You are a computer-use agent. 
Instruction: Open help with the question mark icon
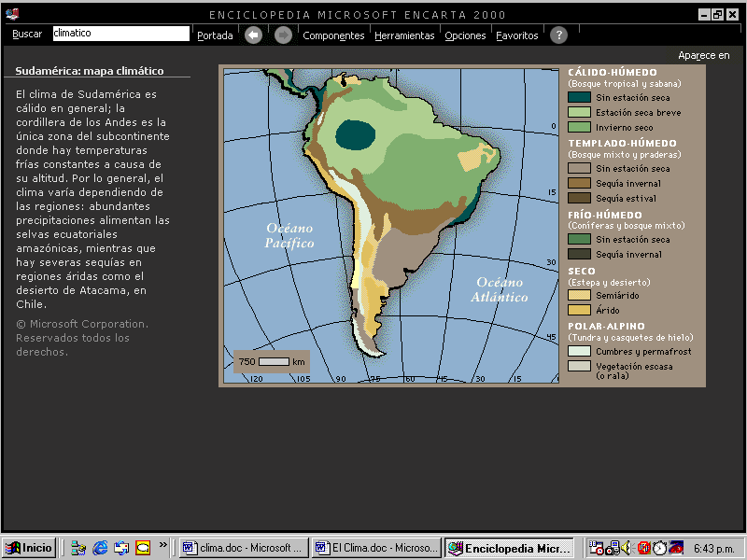point(558,35)
